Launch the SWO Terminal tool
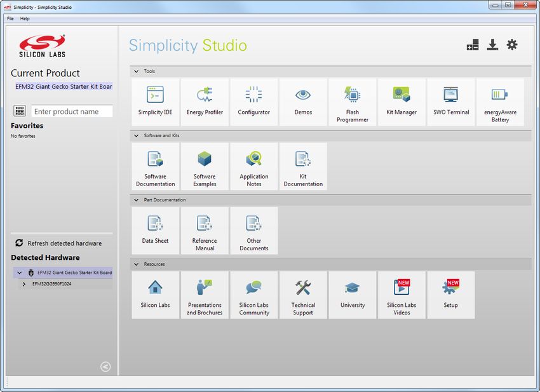540x392 pixels. pos(451,102)
